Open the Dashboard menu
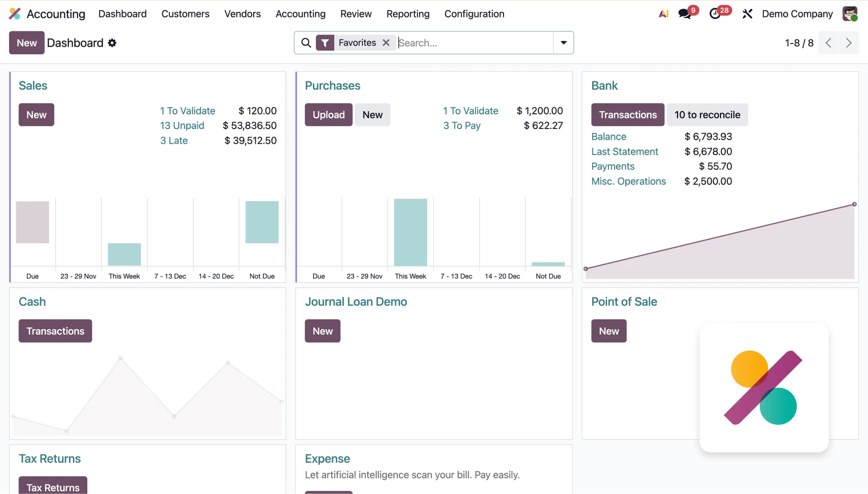 pos(123,14)
